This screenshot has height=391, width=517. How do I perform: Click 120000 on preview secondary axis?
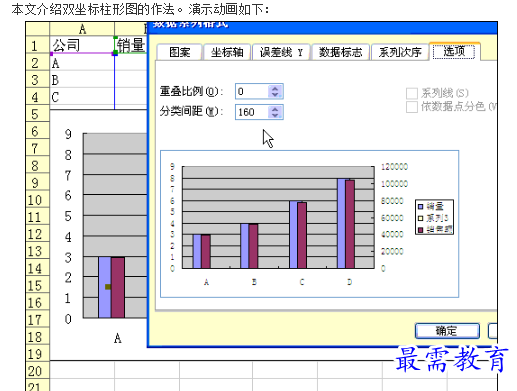tap(394, 167)
